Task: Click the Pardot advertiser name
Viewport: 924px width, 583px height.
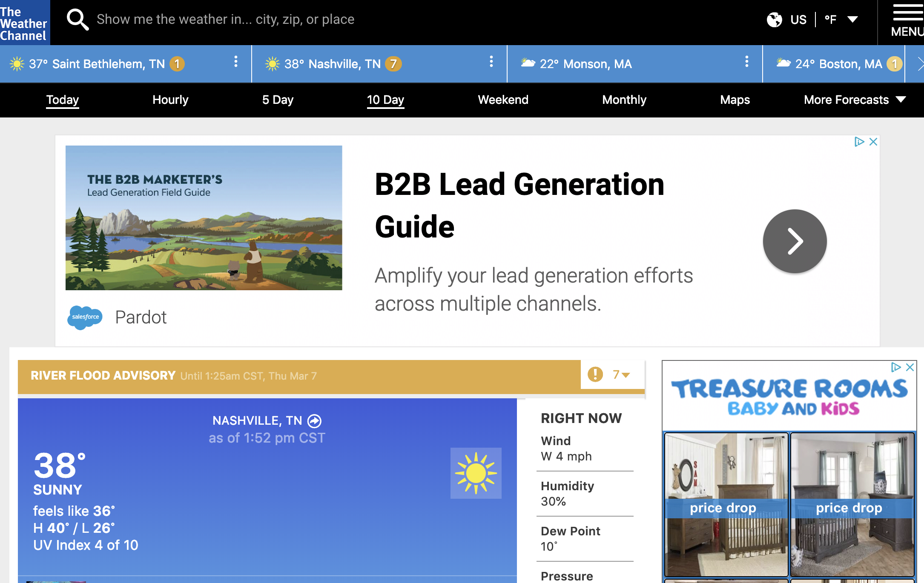Action: 141,317
